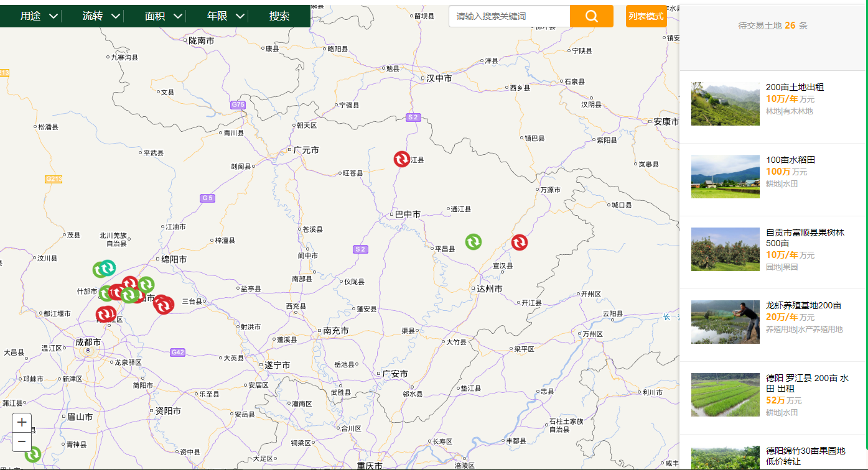The height and width of the screenshot is (470, 868).
Task: Click red land marker north of 巴中市
Action: [402, 159]
